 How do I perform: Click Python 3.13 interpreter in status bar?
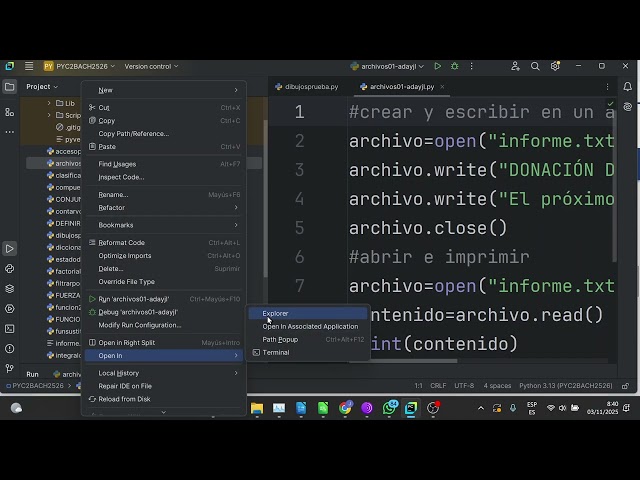(566, 386)
